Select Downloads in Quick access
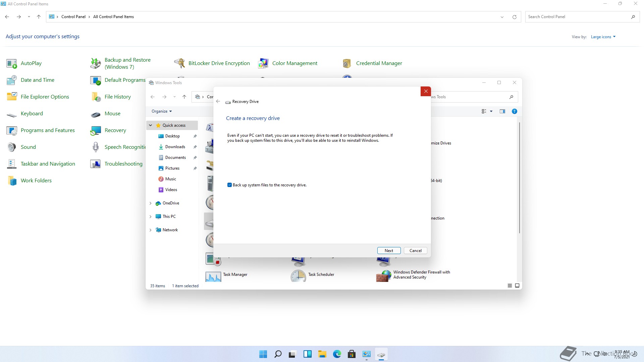 (x=175, y=147)
